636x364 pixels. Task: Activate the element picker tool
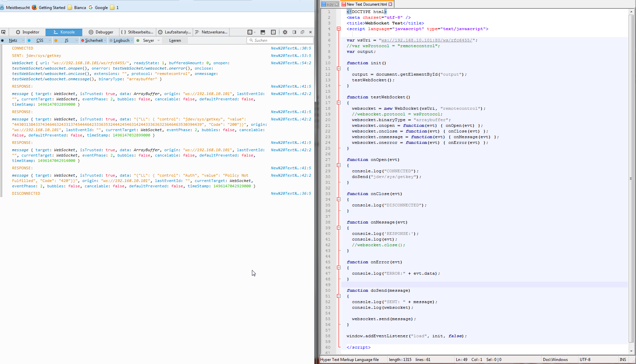4,32
